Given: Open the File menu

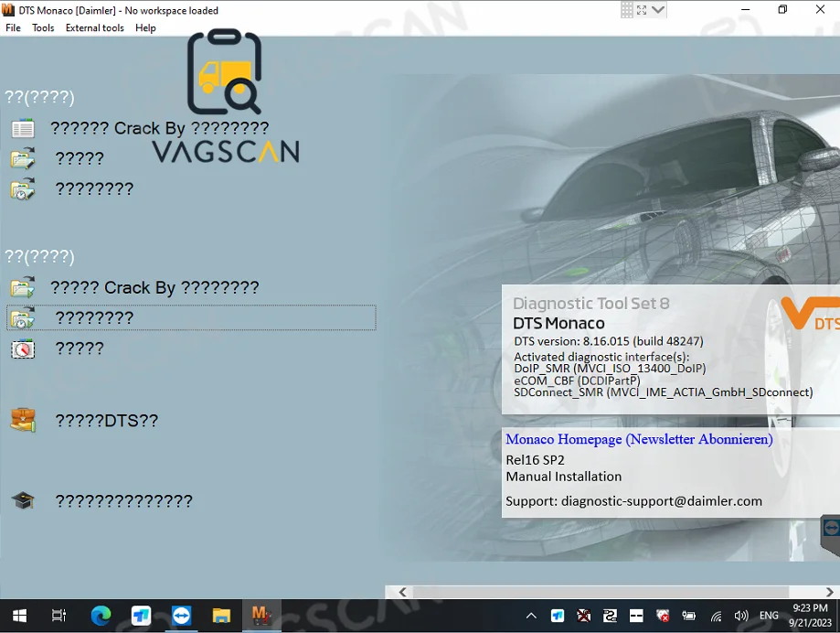Looking at the screenshot, I should coord(13,27).
